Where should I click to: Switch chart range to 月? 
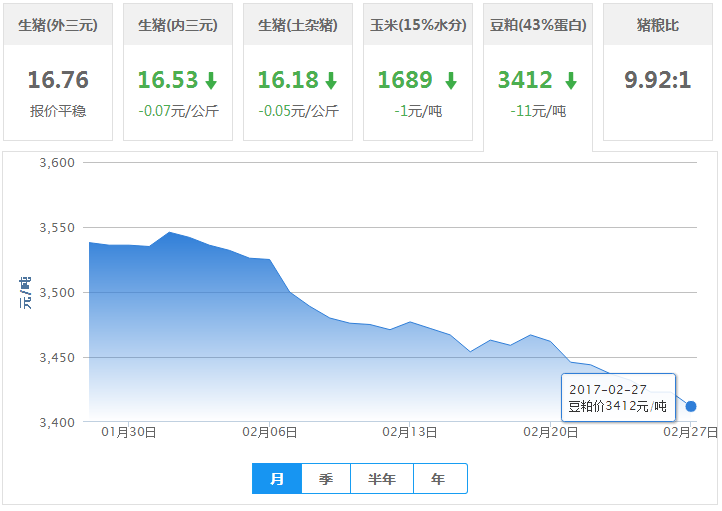277,479
